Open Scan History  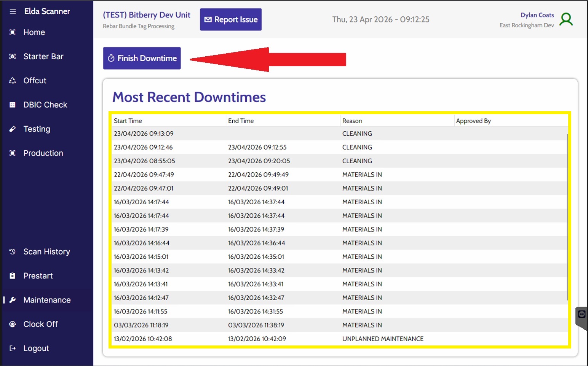47,251
